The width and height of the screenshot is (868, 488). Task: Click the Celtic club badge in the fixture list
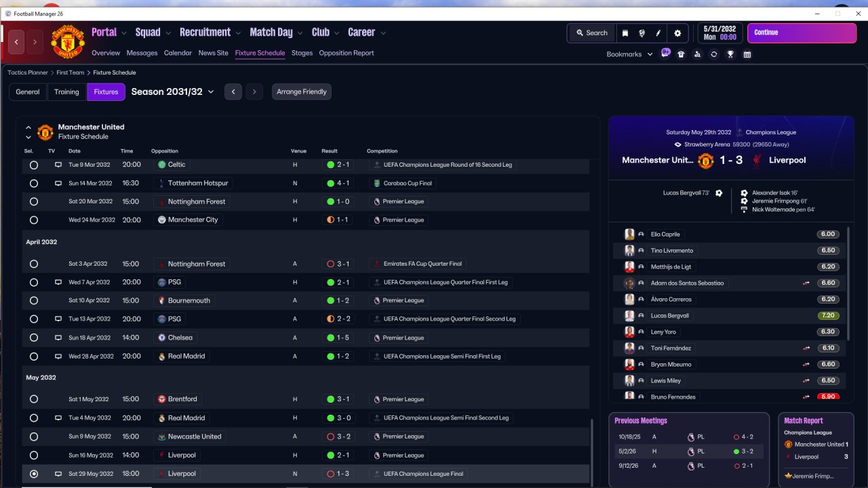pyautogui.click(x=161, y=165)
